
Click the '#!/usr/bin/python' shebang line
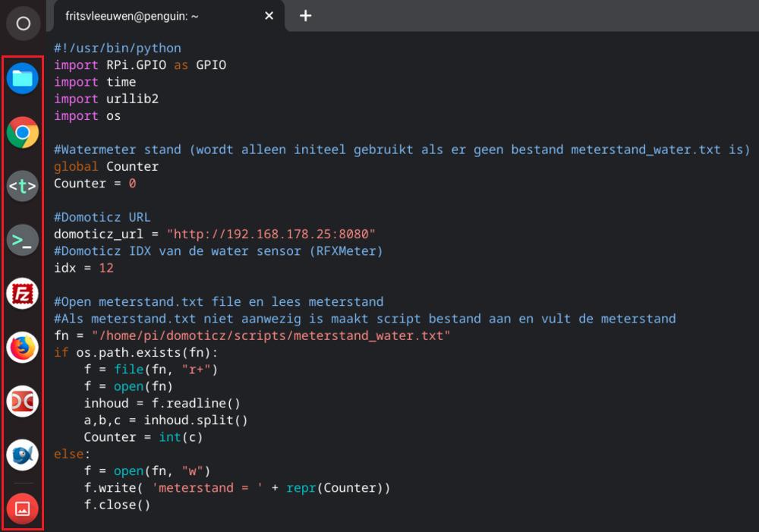[x=118, y=48]
